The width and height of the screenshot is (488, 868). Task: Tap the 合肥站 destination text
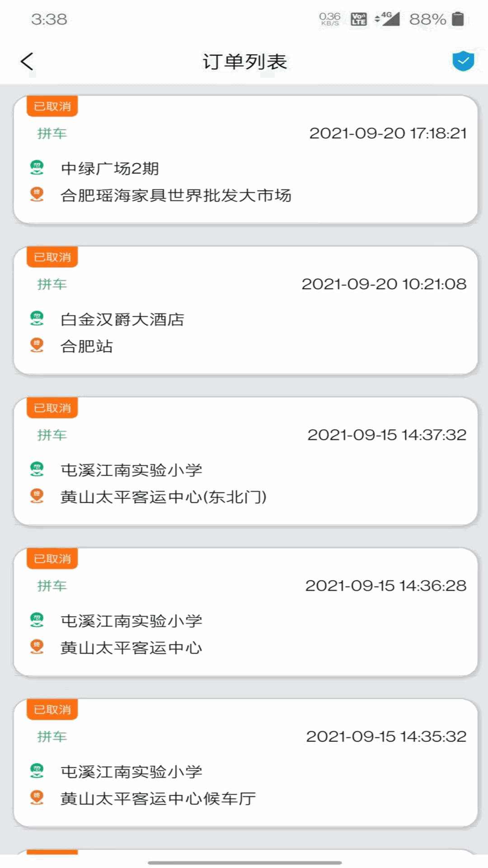click(x=87, y=346)
